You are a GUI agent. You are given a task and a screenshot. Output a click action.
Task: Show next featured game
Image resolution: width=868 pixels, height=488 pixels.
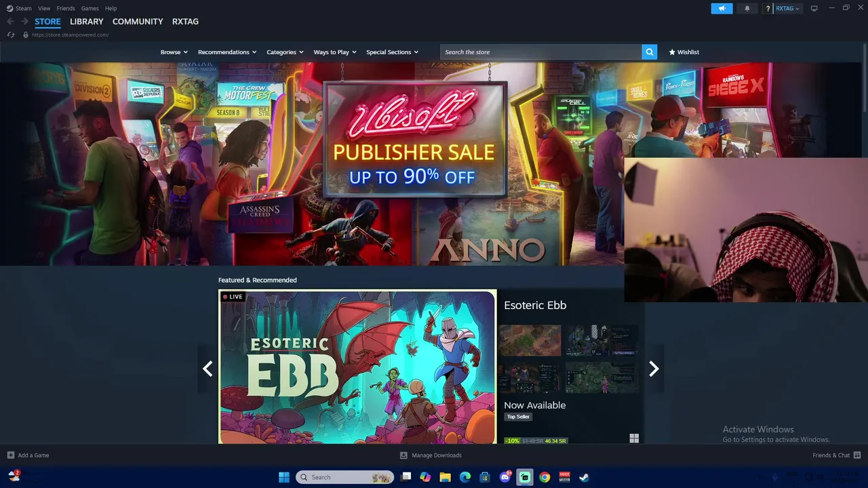(654, 368)
